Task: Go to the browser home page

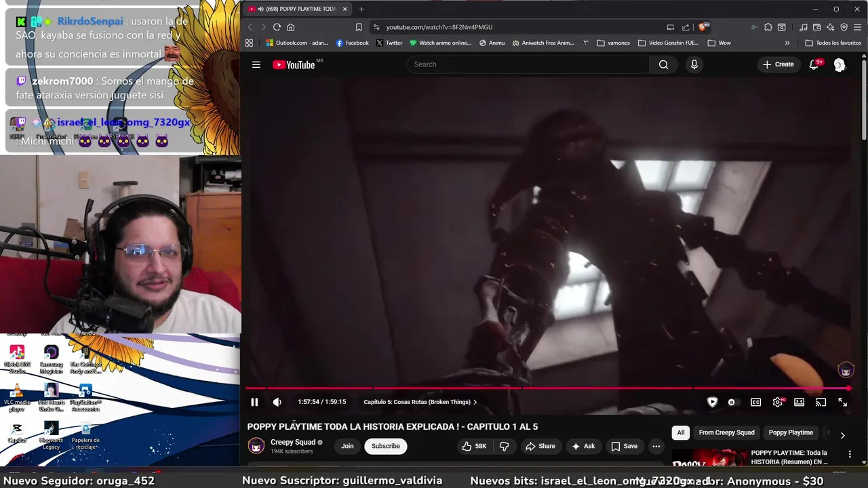Action: 290,27
